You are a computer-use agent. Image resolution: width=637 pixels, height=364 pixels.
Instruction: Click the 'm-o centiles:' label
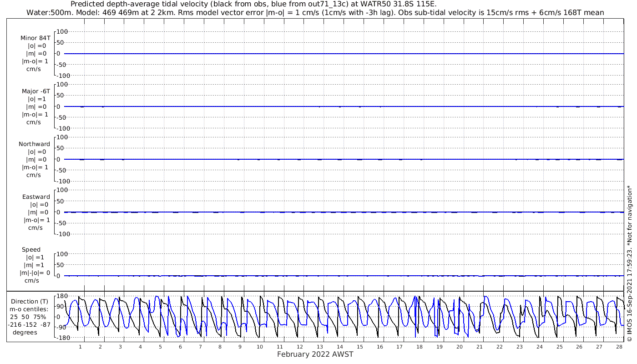pos(30,309)
